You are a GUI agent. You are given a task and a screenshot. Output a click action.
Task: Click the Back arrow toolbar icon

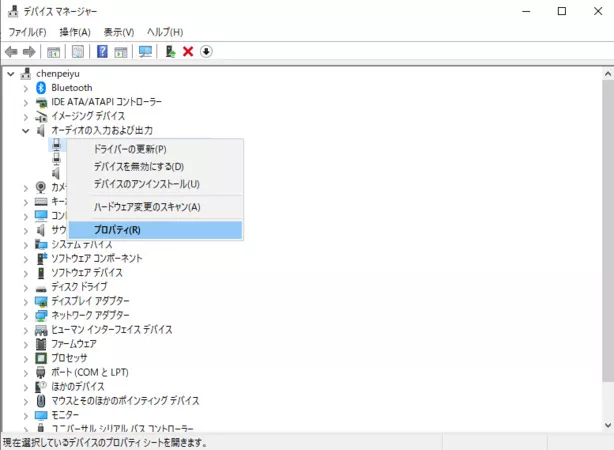point(11,52)
